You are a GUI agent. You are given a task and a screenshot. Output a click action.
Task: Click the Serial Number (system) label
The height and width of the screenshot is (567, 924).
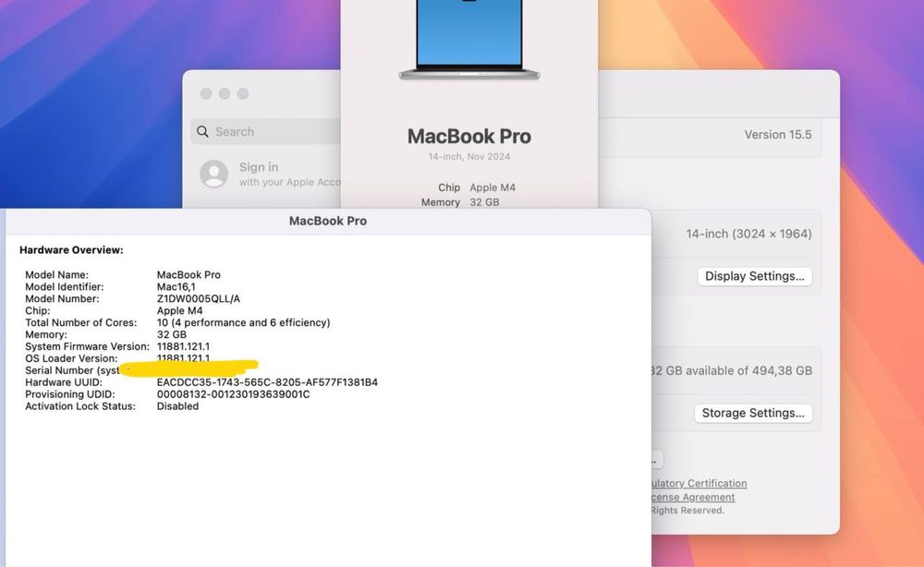coord(72,370)
